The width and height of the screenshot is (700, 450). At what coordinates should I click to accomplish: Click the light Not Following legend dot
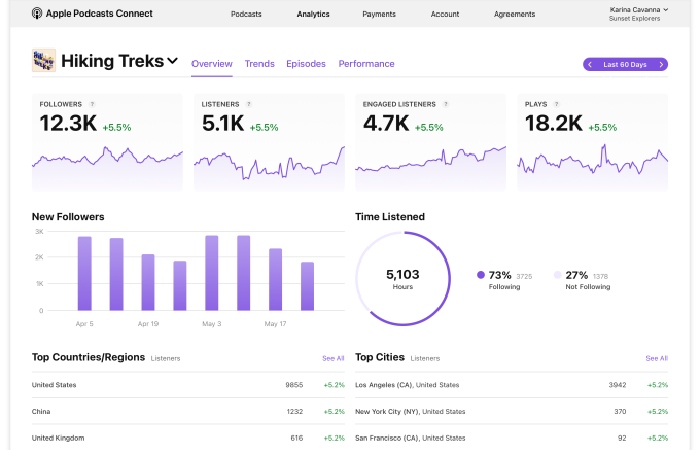[x=558, y=275]
